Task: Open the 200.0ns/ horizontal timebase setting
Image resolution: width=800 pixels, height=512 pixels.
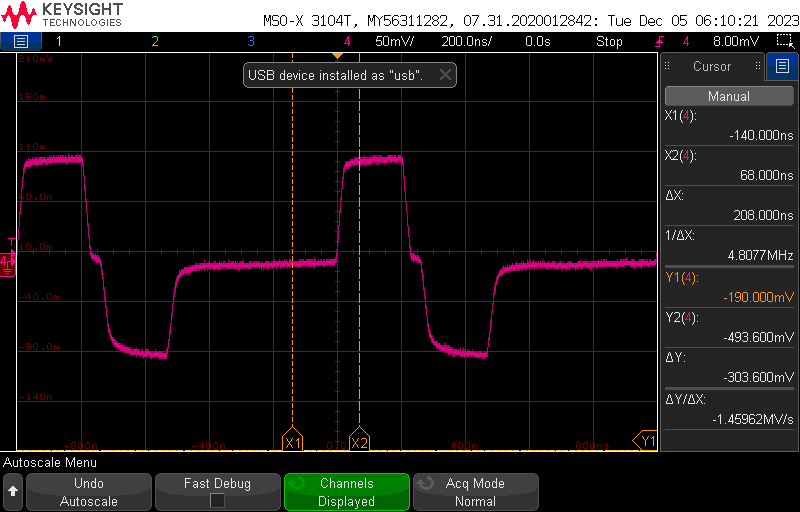Action: (463, 42)
